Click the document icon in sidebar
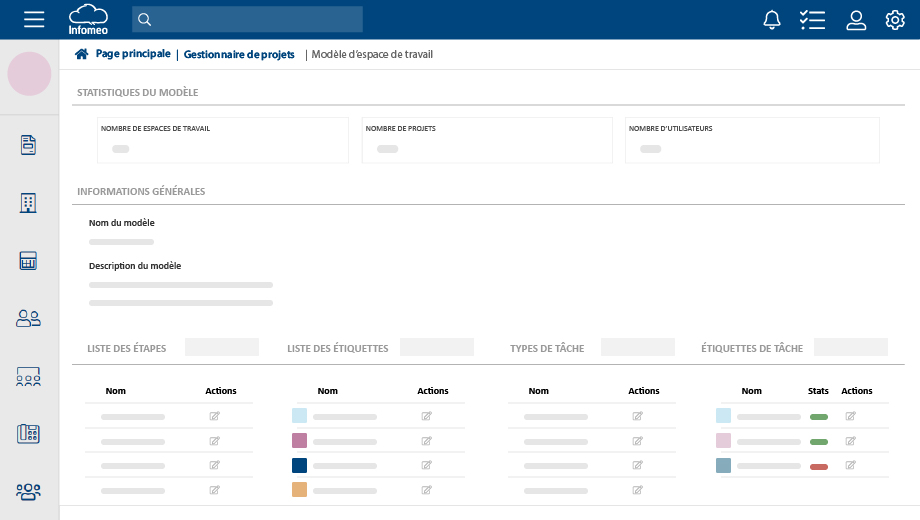Screen dimensions: 920x520 tap(29, 145)
